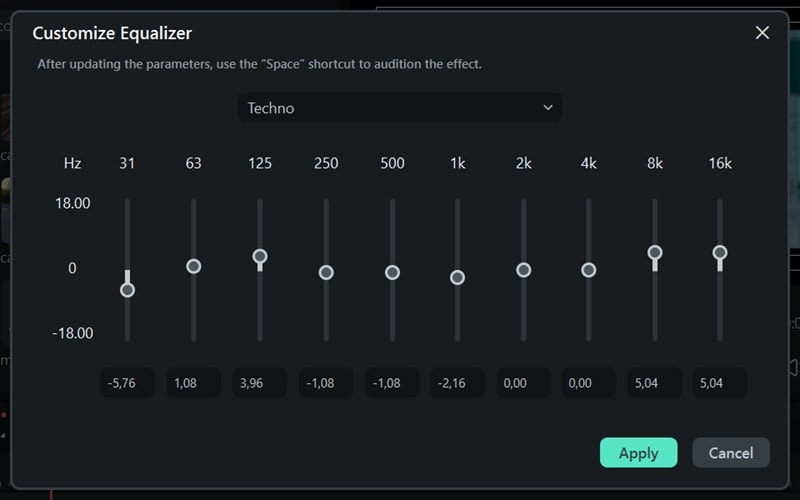Click the 31 Hz slider handle
Screen dimensions: 800x500
pyautogui.click(x=127, y=290)
